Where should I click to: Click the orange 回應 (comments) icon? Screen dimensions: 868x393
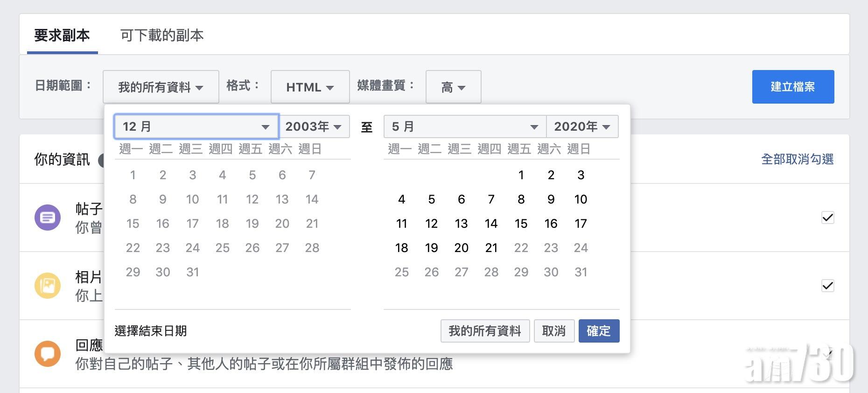(x=48, y=354)
